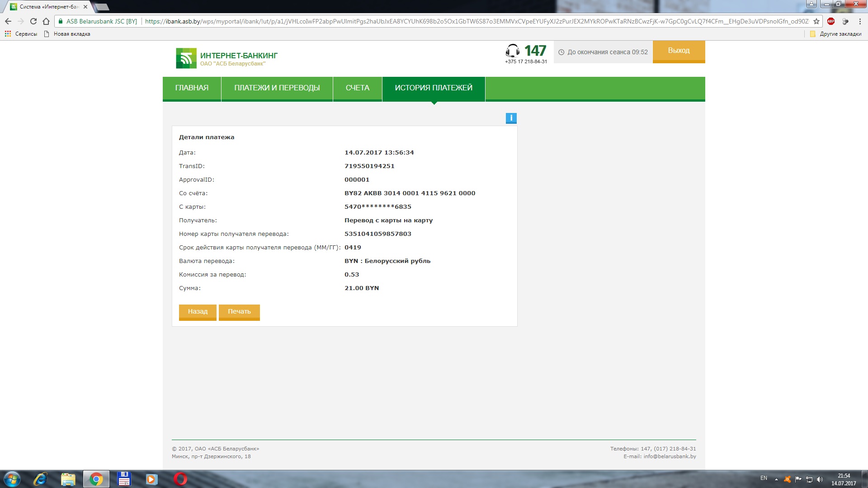Click the headset support 147 icon
Viewport: 868px width, 488px height.
coord(513,50)
